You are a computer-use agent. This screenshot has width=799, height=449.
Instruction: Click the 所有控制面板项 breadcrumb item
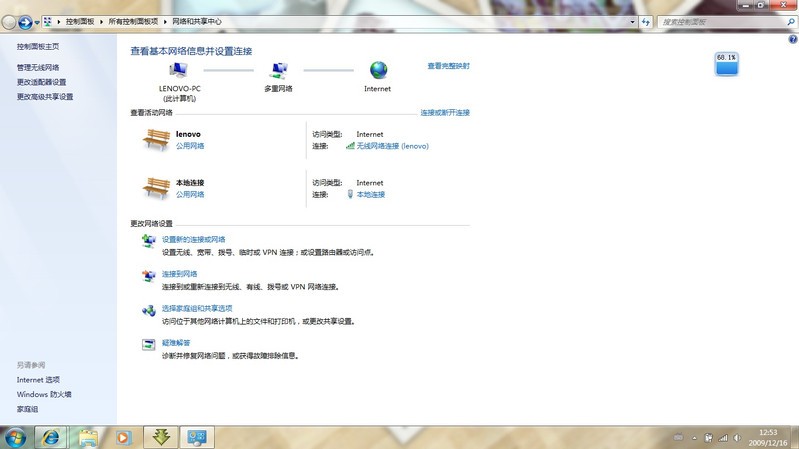click(134, 22)
